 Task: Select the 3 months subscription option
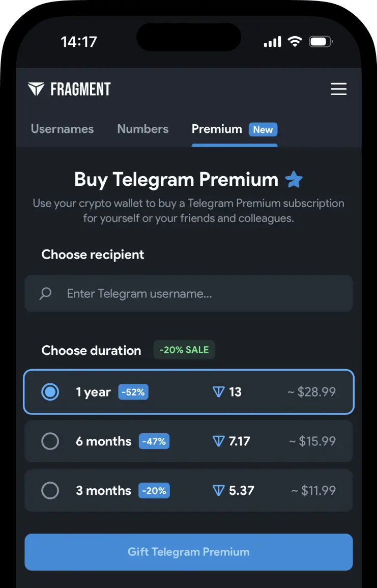pyautogui.click(x=50, y=490)
